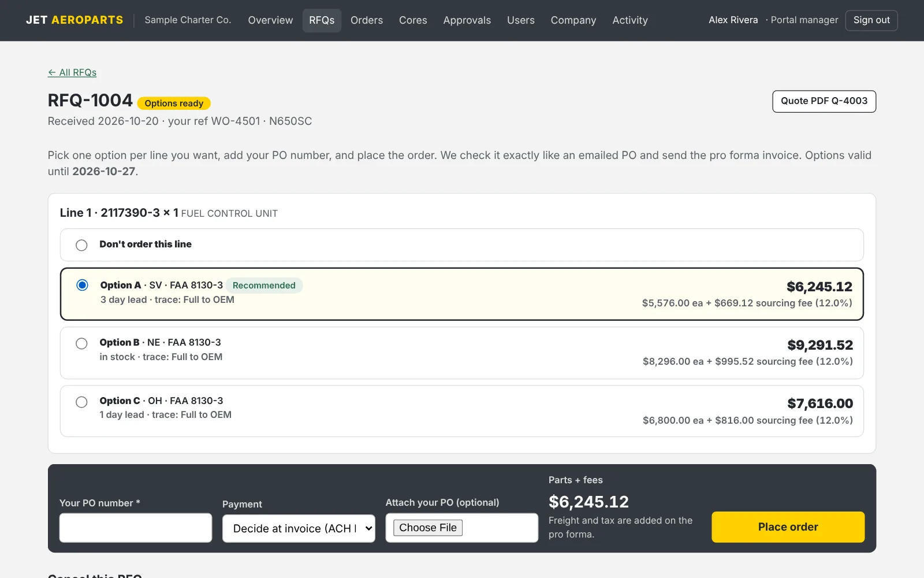Click the yellow Place order button

(x=788, y=527)
